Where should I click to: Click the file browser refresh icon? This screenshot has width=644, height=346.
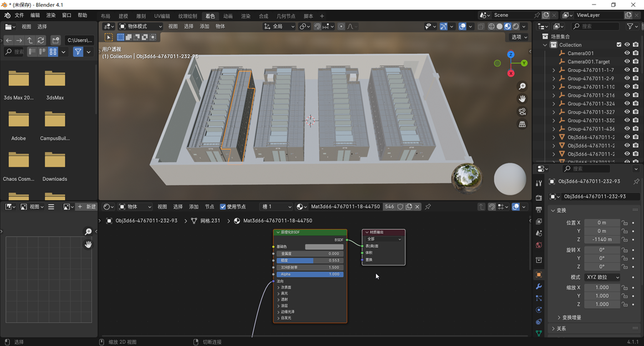click(x=40, y=40)
